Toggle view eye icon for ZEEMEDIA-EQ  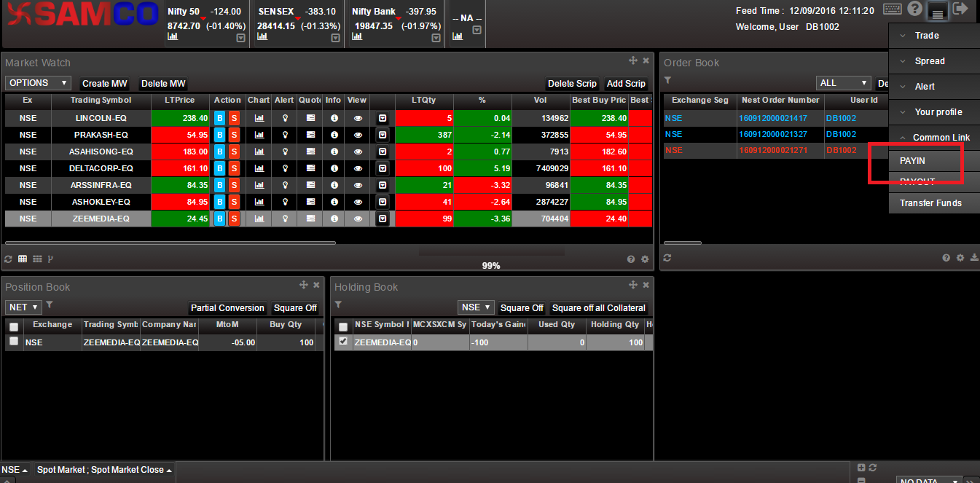tap(358, 219)
